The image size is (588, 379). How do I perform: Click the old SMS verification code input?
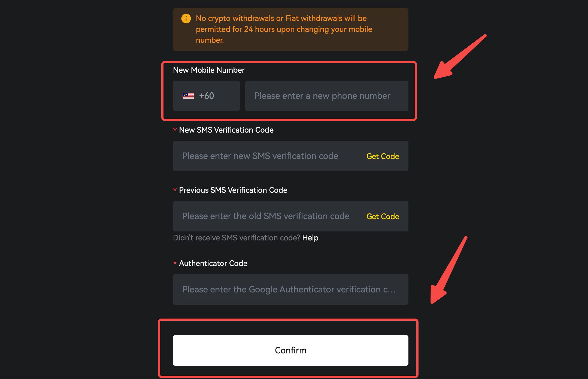[x=267, y=216]
